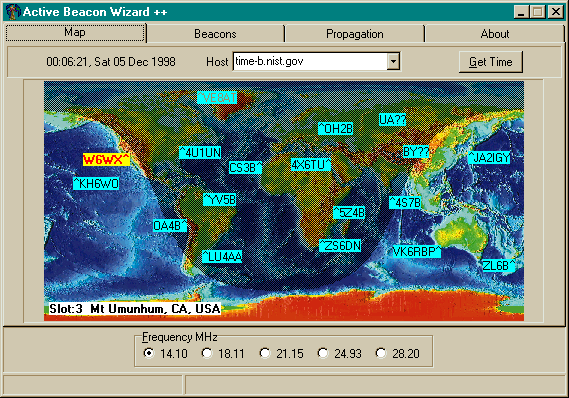Click the KH6WO beacon marker
Image resolution: width=569 pixels, height=398 pixels.
(x=96, y=183)
